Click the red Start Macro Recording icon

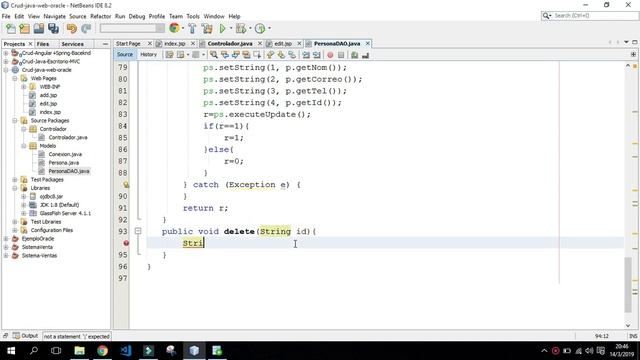click(x=330, y=55)
